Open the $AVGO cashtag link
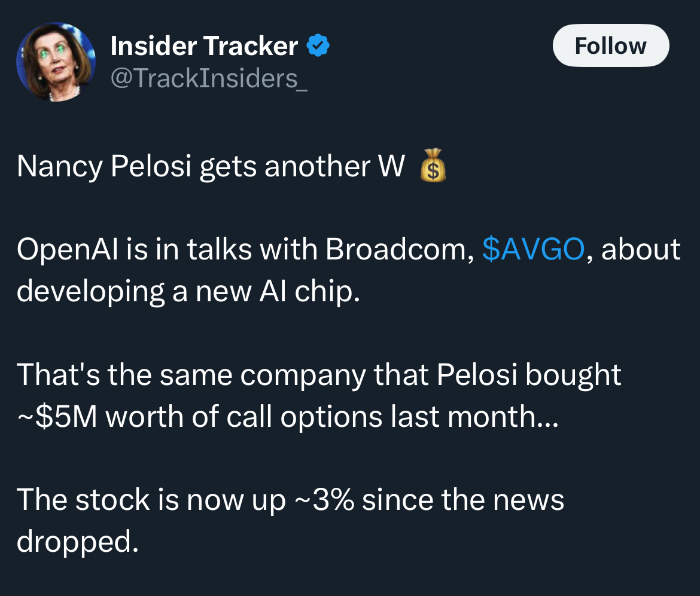 pos(533,249)
